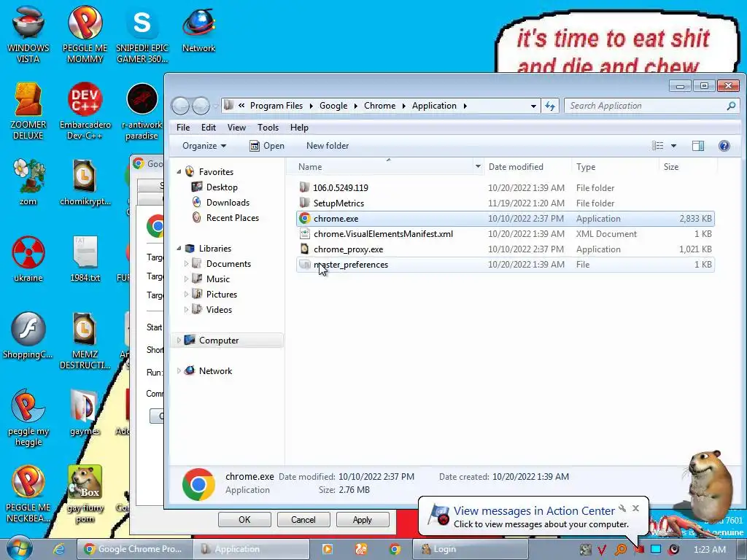Viewport: 747px width, 560px height.
Task: Open the Name column filter dropdown
Action: 477,167
